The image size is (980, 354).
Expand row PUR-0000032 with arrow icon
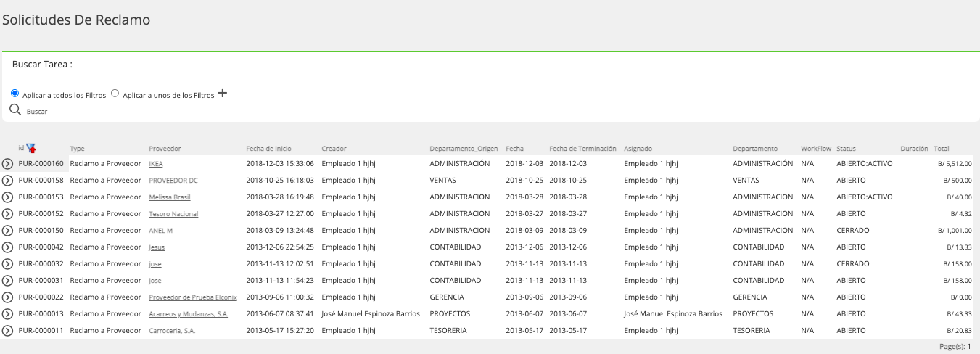(x=8, y=264)
